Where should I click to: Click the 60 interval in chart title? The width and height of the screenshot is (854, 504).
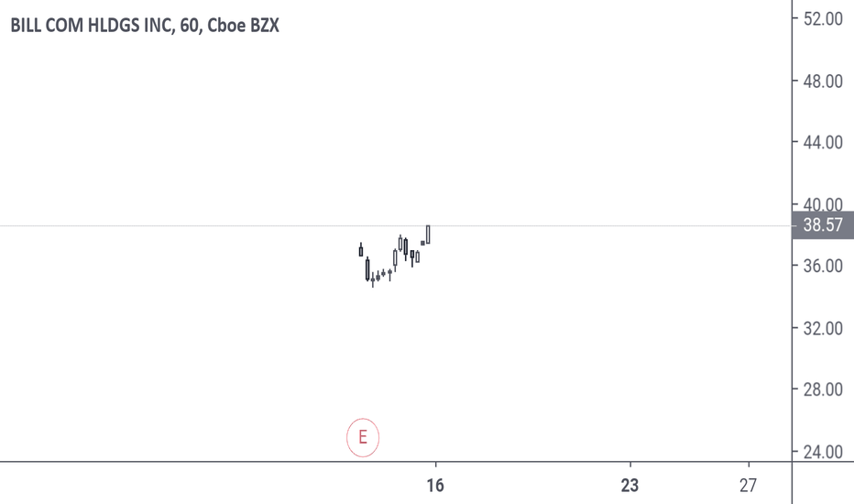[189, 26]
